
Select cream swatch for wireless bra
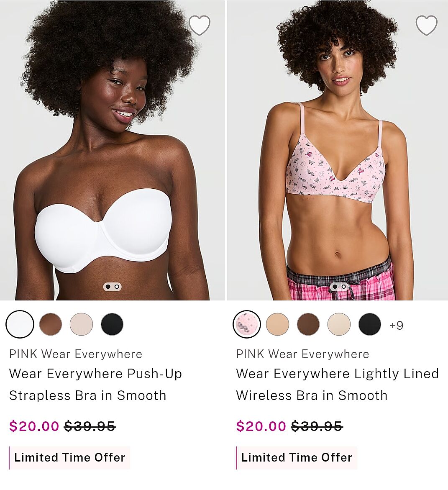(339, 324)
